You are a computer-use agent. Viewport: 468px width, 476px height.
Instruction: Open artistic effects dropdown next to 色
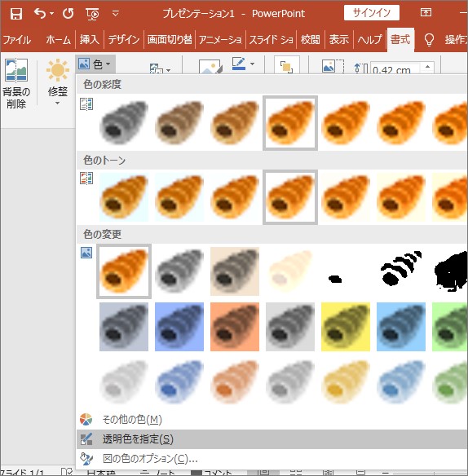[x=160, y=68]
